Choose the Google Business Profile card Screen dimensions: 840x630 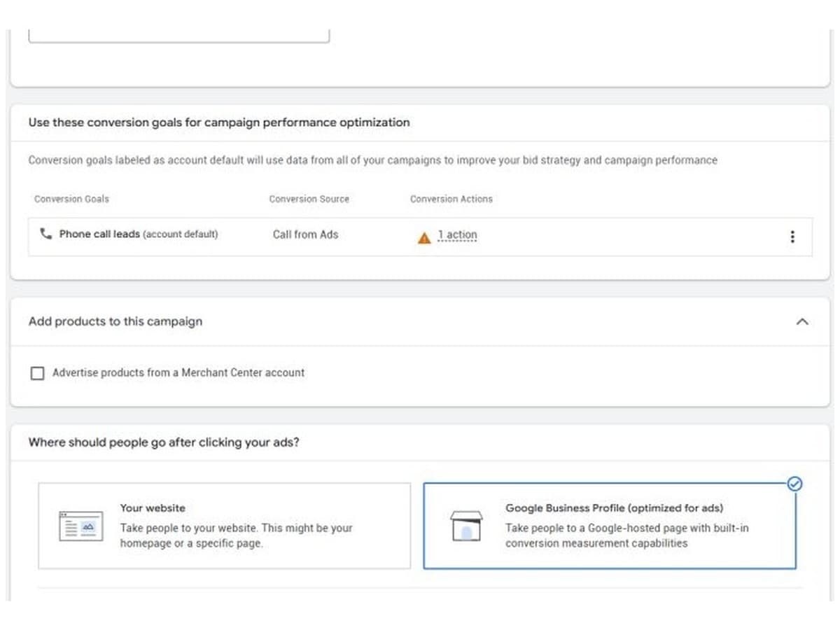pos(610,526)
